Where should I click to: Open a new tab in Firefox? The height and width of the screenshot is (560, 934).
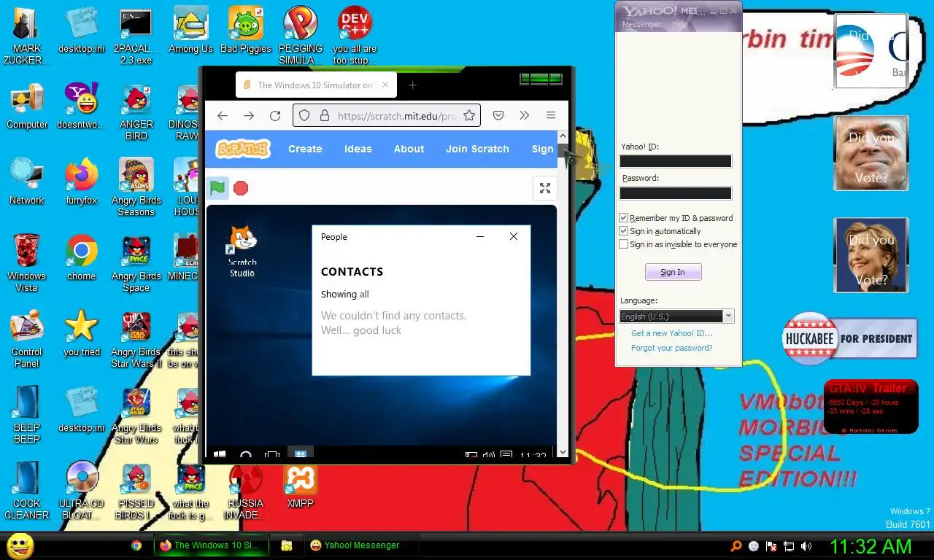pos(412,85)
